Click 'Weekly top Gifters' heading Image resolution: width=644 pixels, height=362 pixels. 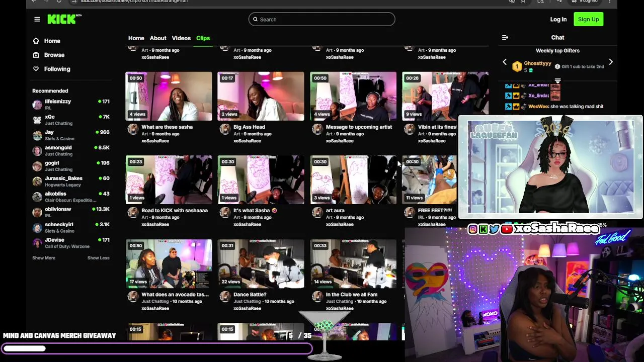coord(557,51)
